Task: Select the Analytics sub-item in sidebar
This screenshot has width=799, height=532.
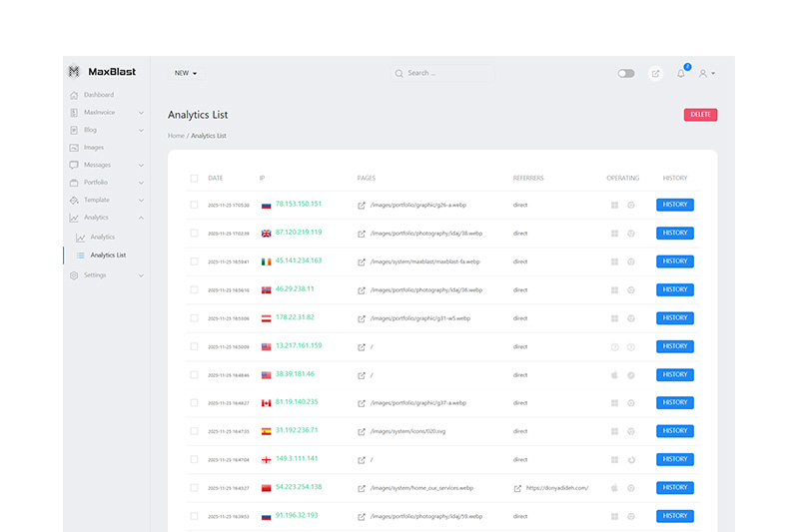Action: [102, 238]
